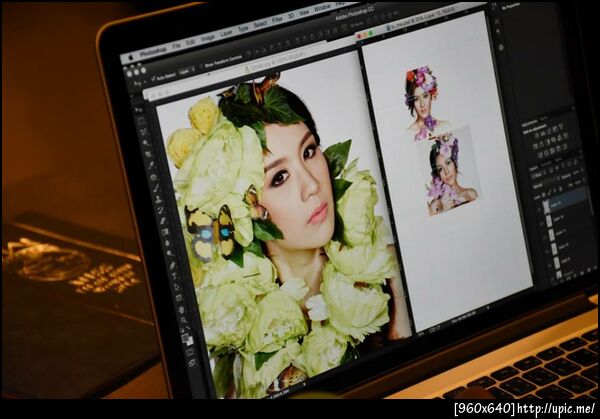
Task: Switch to the Channels tab
Action: tap(547, 163)
